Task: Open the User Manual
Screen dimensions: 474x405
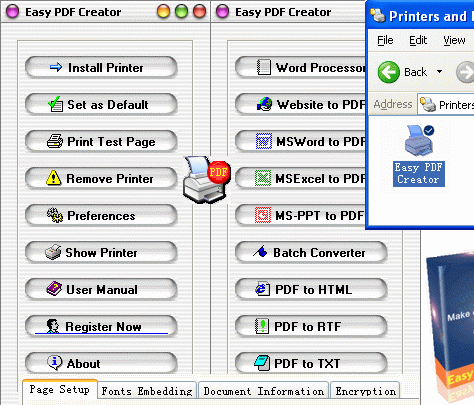Action: (x=101, y=290)
